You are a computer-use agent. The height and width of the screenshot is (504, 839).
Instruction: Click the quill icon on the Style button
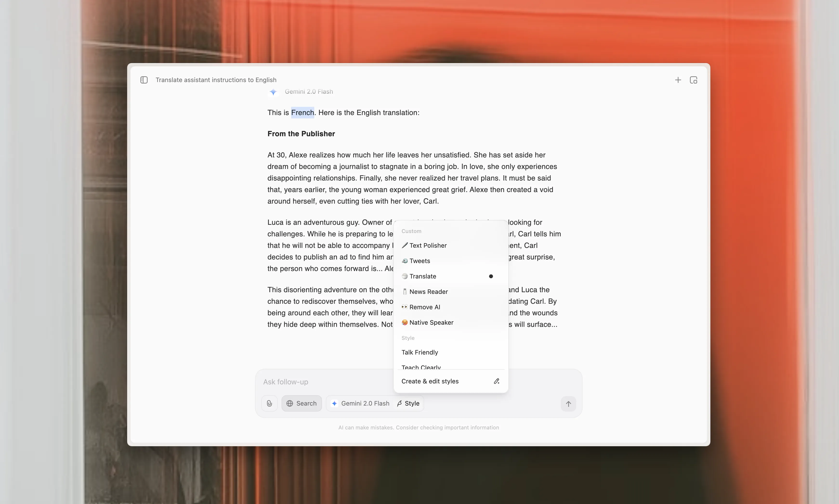(399, 403)
